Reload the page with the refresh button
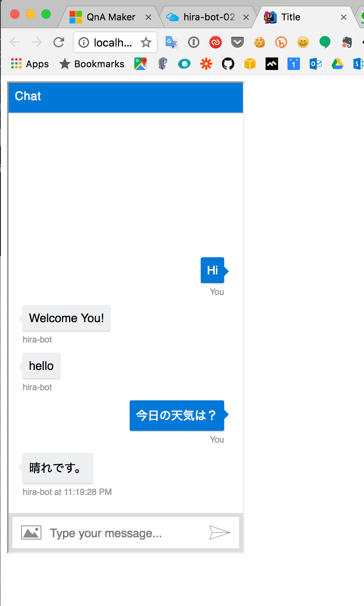Image resolution: width=364 pixels, height=606 pixels. 59,42
